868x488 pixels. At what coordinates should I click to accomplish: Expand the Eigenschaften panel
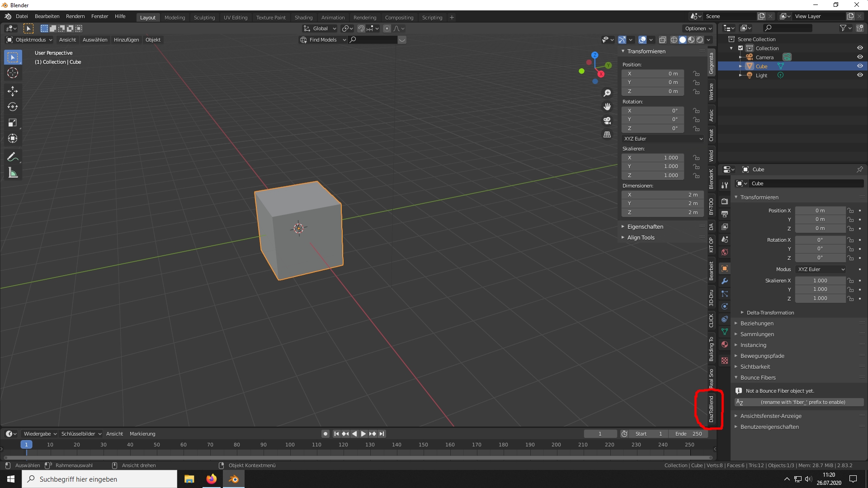point(645,227)
